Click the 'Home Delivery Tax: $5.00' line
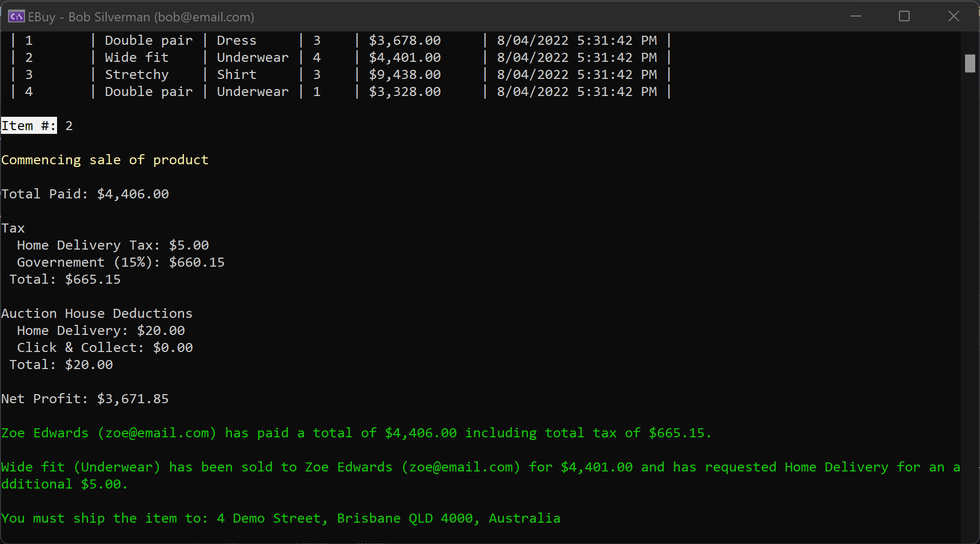 click(113, 245)
